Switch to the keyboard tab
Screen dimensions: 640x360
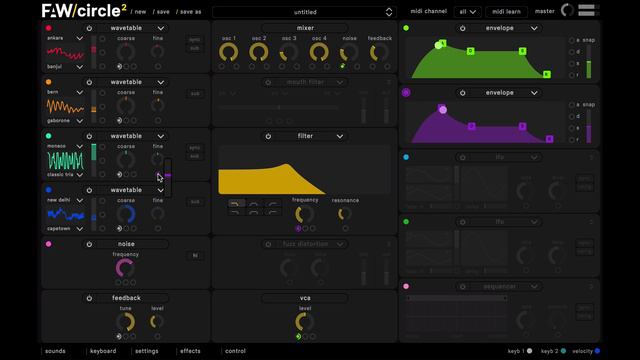click(103, 351)
